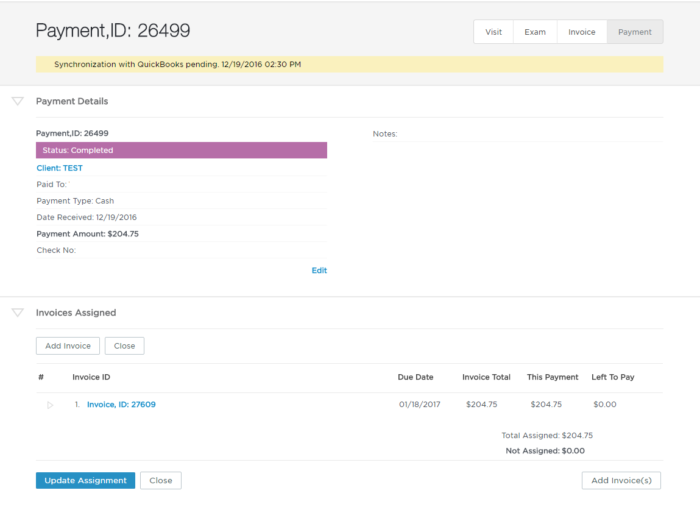Click the Add Invoice button
Image resolution: width=700 pixels, height=507 pixels.
coord(68,346)
